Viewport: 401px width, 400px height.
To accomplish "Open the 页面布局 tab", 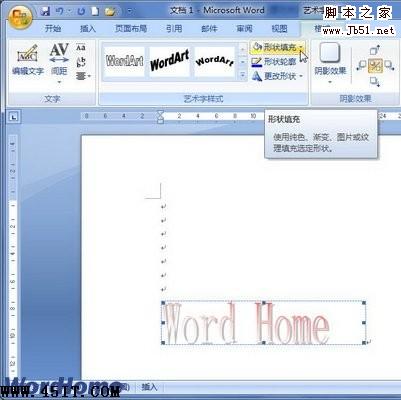I will (131, 29).
